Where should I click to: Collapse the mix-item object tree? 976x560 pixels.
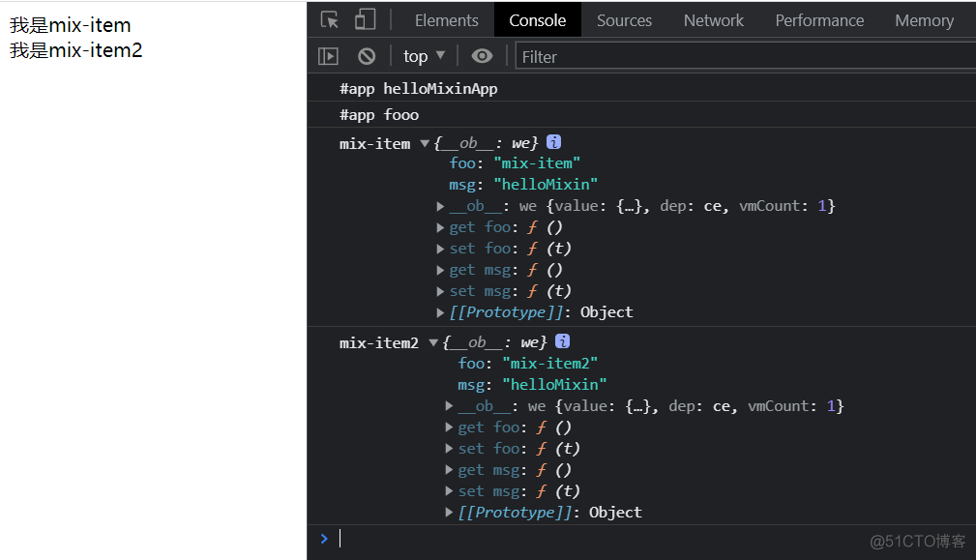pos(425,143)
